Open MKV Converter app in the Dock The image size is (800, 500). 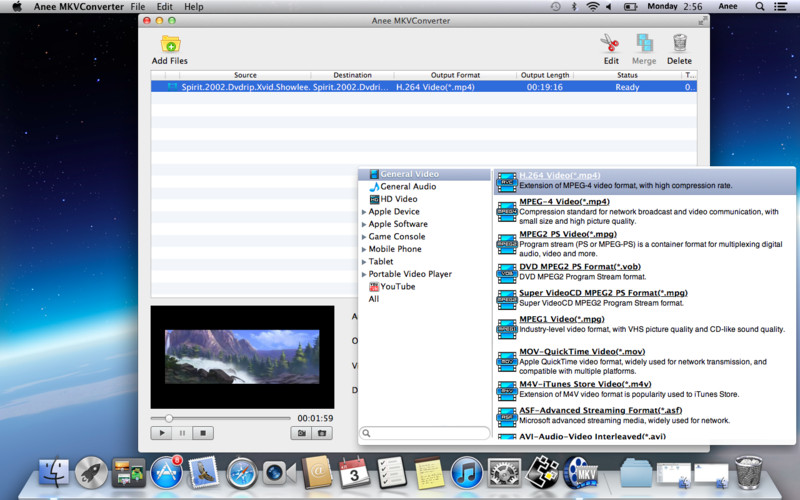click(580, 472)
